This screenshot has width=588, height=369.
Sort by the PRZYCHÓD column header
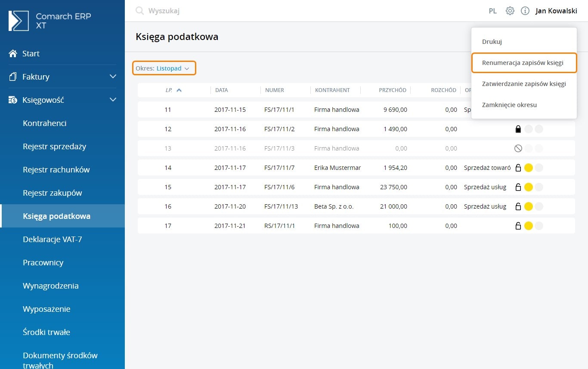click(393, 90)
